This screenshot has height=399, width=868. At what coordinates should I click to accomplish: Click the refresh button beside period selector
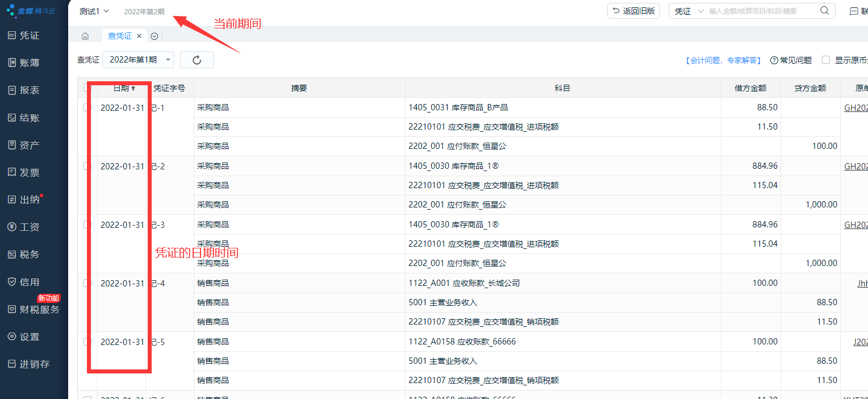tap(197, 60)
